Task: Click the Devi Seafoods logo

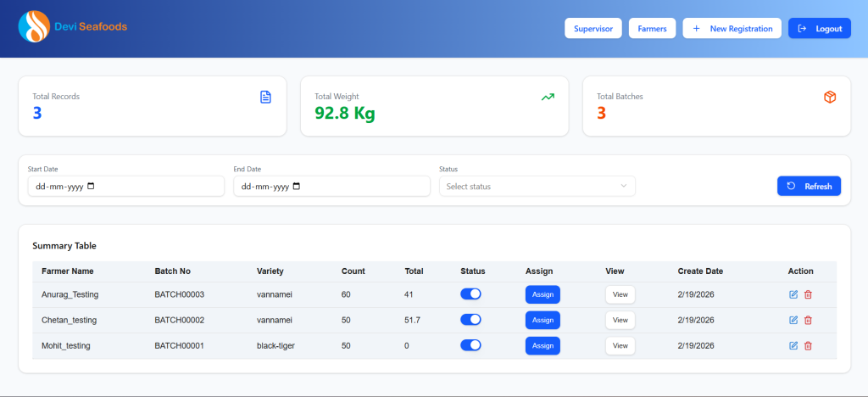Action: coord(34,27)
